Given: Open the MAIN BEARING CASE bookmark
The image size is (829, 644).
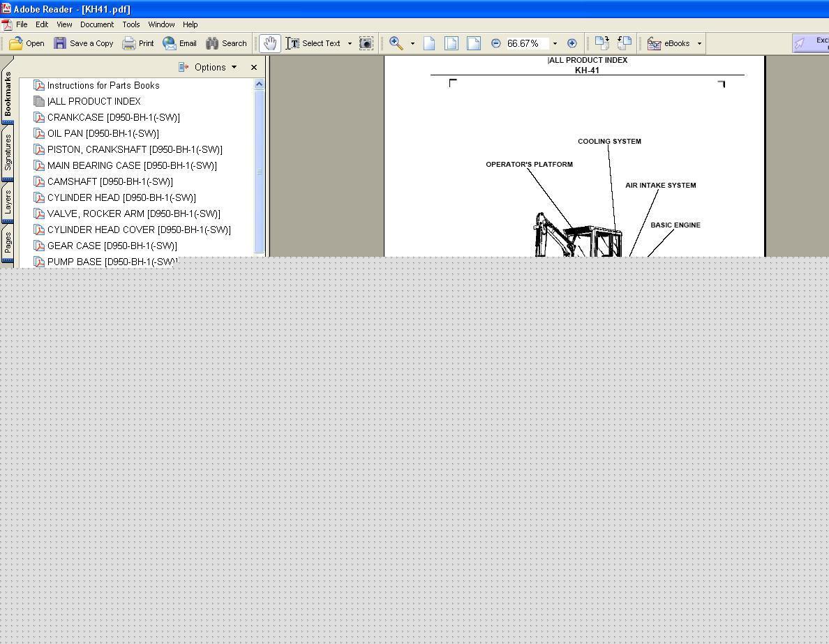Looking at the screenshot, I should pos(132,165).
